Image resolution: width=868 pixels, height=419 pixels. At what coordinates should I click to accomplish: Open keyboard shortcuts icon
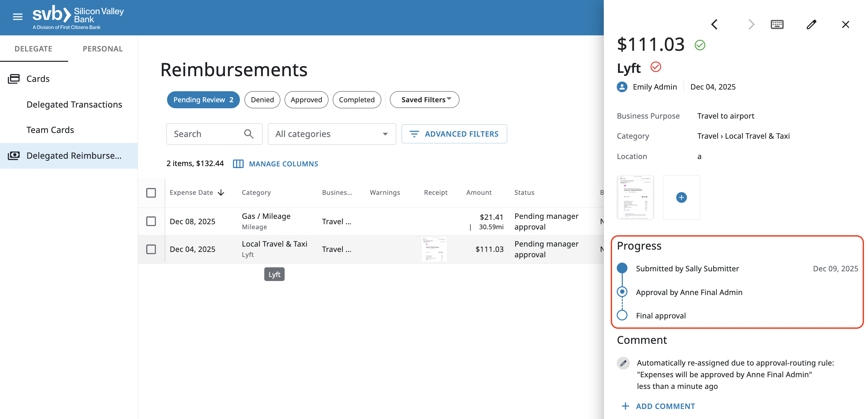[x=777, y=24]
